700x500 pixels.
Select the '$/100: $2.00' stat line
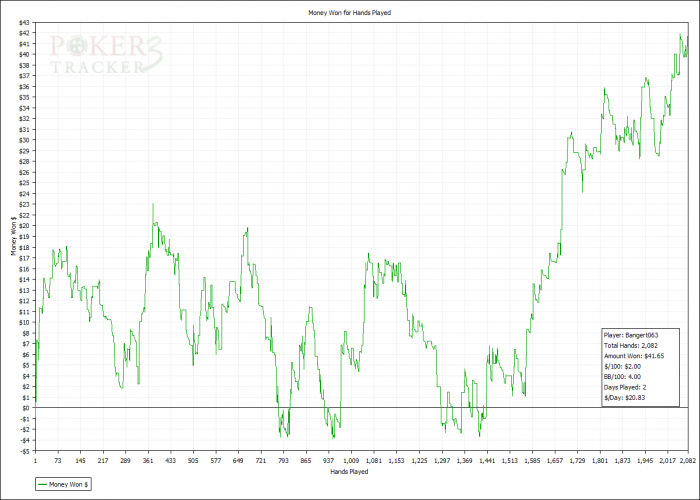[622, 366]
